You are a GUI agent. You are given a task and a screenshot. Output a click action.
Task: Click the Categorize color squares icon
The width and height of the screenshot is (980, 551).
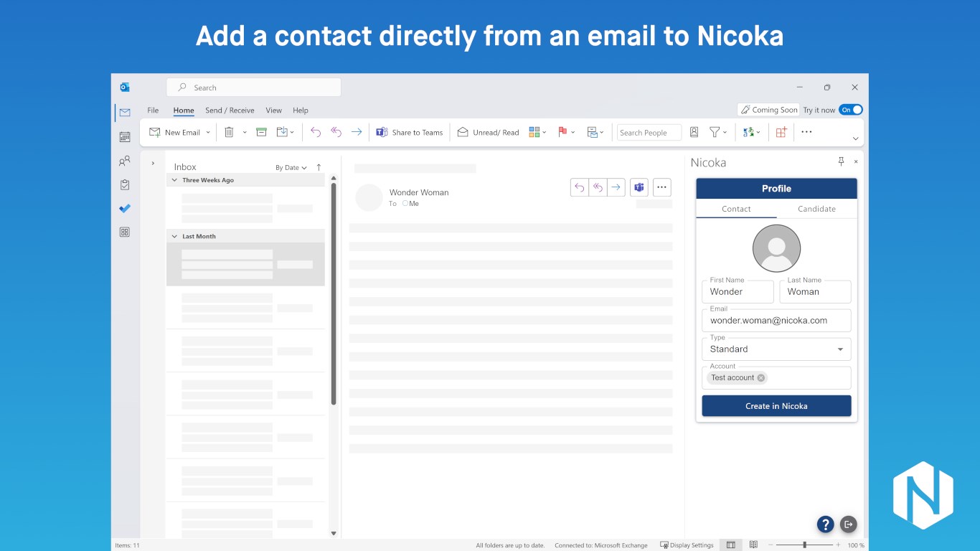[x=534, y=132]
